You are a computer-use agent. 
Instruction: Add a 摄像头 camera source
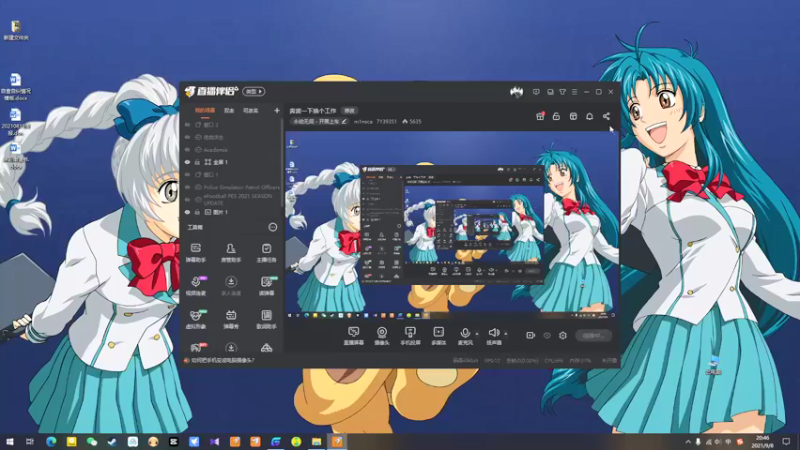click(382, 336)
